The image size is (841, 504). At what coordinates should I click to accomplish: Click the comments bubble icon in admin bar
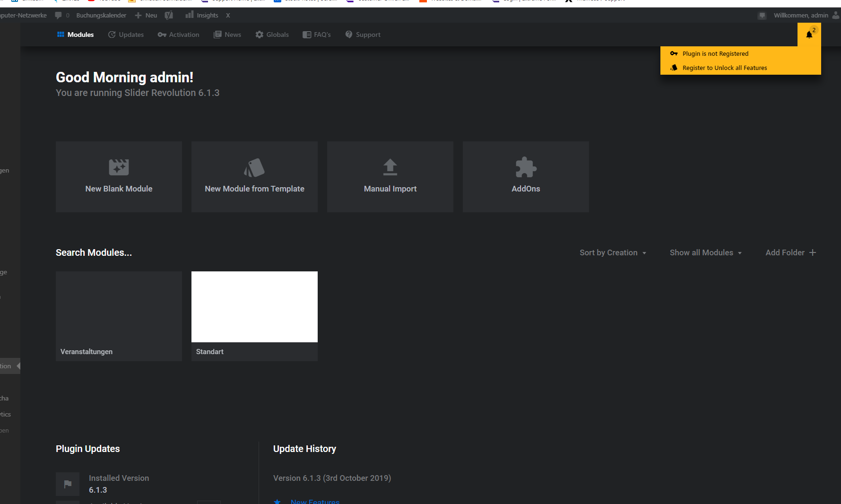point(58,15)
